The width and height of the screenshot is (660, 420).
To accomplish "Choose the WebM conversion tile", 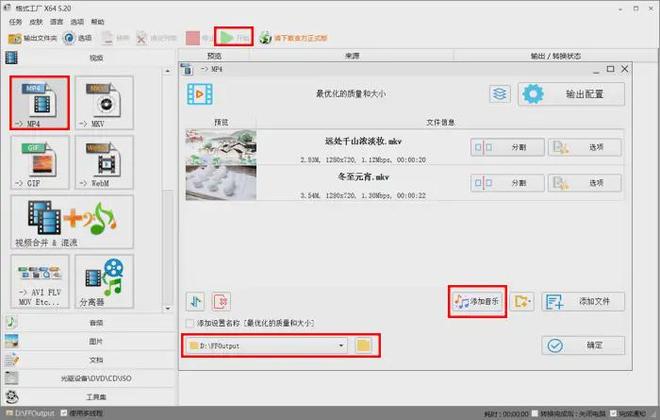I will point(104,162).
